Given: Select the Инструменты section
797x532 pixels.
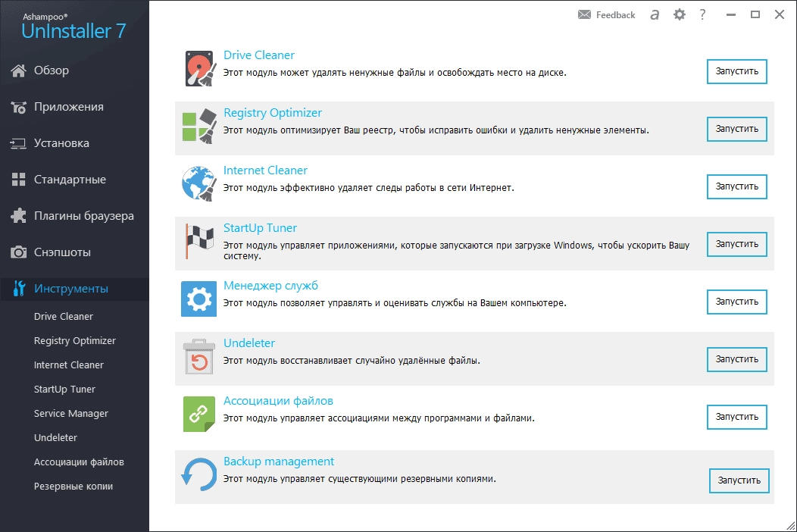Looking at the screenshot, I should click(75, 289).
